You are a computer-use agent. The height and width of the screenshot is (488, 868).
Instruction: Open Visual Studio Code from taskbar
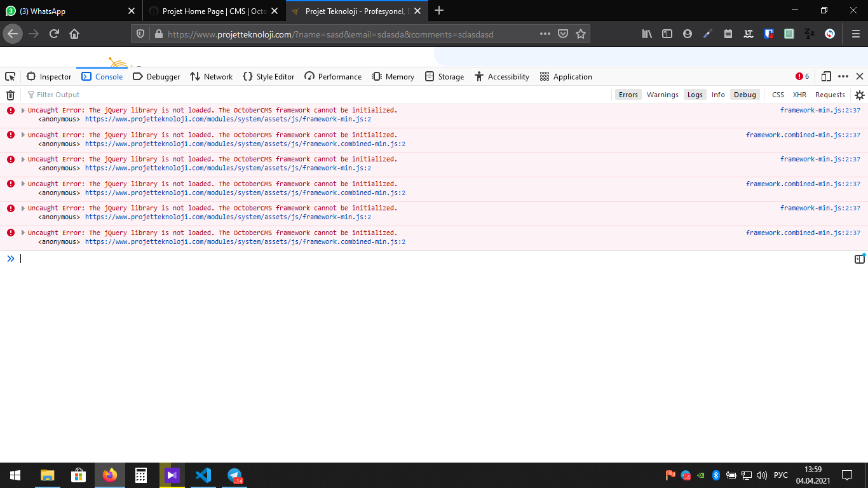click(x=203, y=475)
